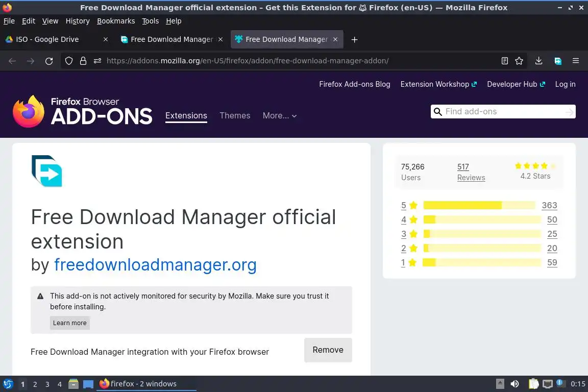Open the desktop start menu icon in taskbar
This screenshot has width=588, height=392.
(8, 384)
